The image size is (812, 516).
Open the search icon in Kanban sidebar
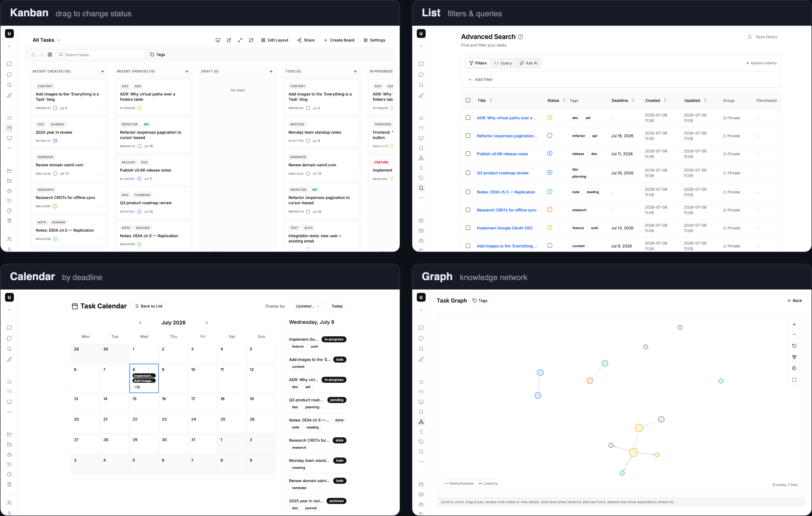tap(9, 85)
